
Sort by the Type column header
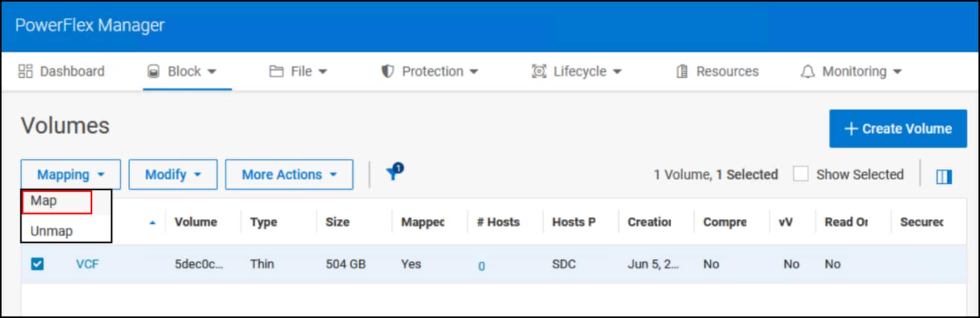263,222
